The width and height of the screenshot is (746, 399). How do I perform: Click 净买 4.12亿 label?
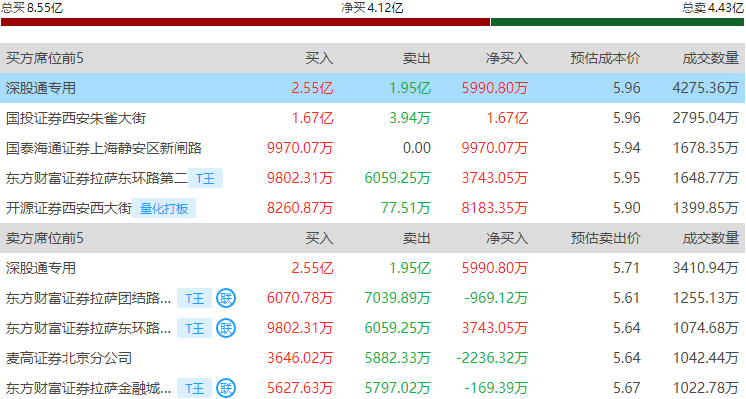[x=372, y=8]
